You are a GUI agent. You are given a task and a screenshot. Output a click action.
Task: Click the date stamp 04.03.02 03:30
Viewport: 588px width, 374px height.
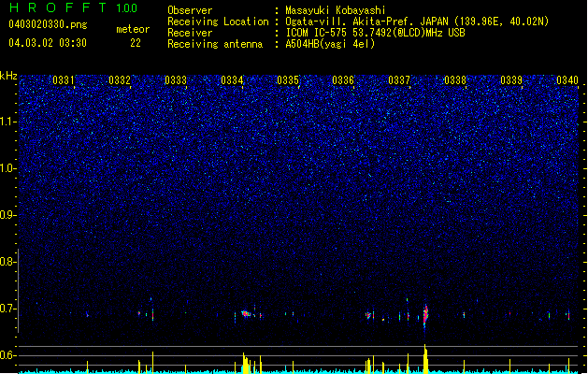coord(48,43)
